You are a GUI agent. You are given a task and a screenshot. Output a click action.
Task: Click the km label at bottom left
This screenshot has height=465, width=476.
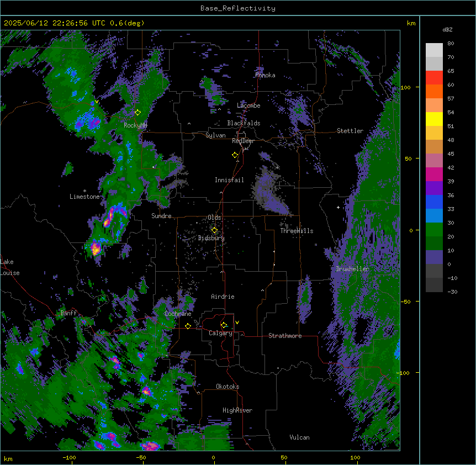click(x=8, y=458)
